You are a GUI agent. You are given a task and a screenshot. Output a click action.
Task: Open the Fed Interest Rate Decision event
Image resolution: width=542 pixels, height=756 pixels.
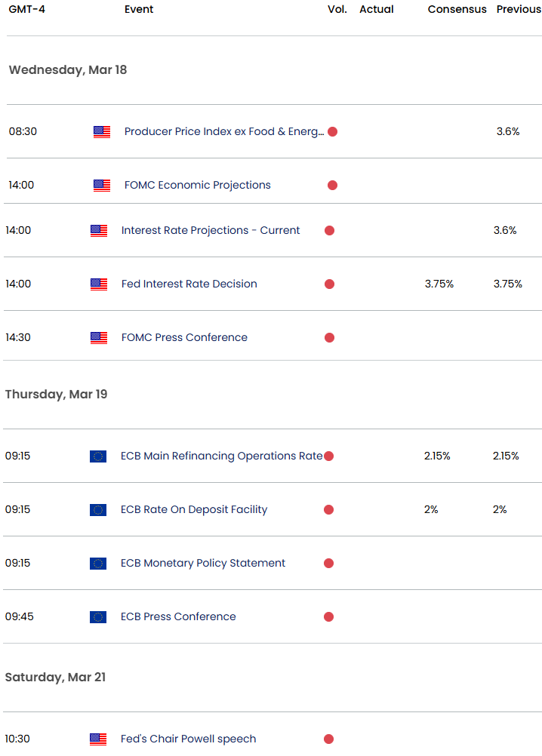pos(189,284)
